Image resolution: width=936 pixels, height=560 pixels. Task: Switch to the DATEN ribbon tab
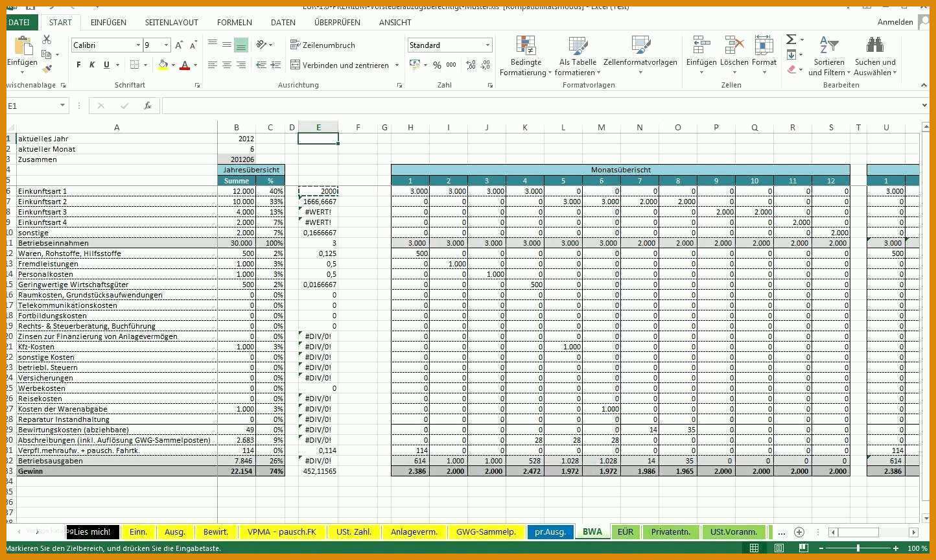[283, 22]
